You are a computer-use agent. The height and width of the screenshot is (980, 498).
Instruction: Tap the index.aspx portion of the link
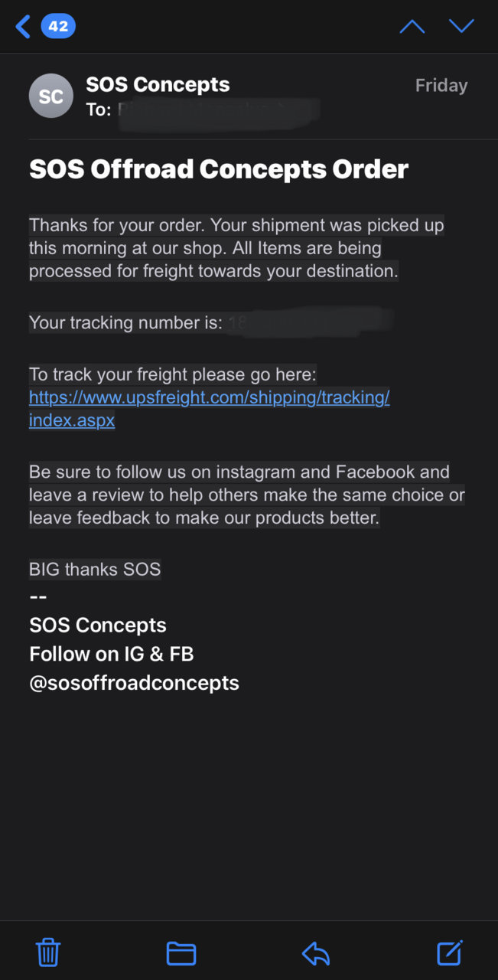pyautogui.click(x=72, y=420)
